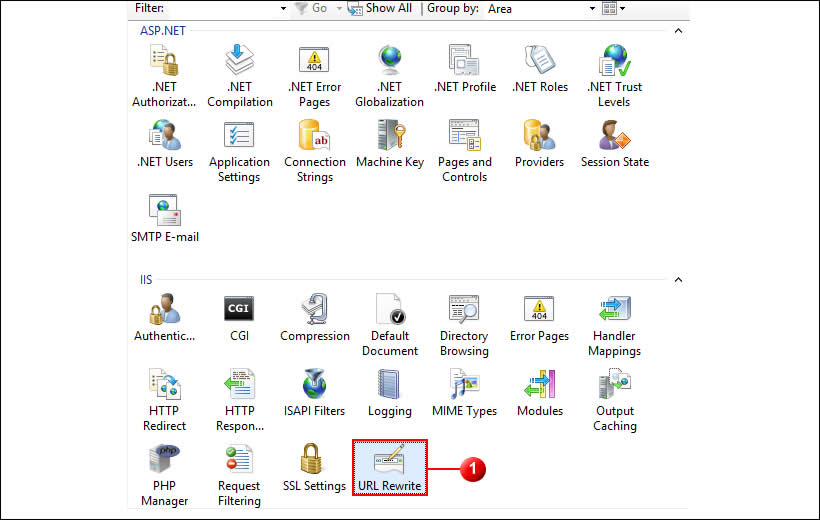Select the SSL Settings padlock icon
Image resolution: width=820 pixels, height=520 pixels.
(314, 467)
